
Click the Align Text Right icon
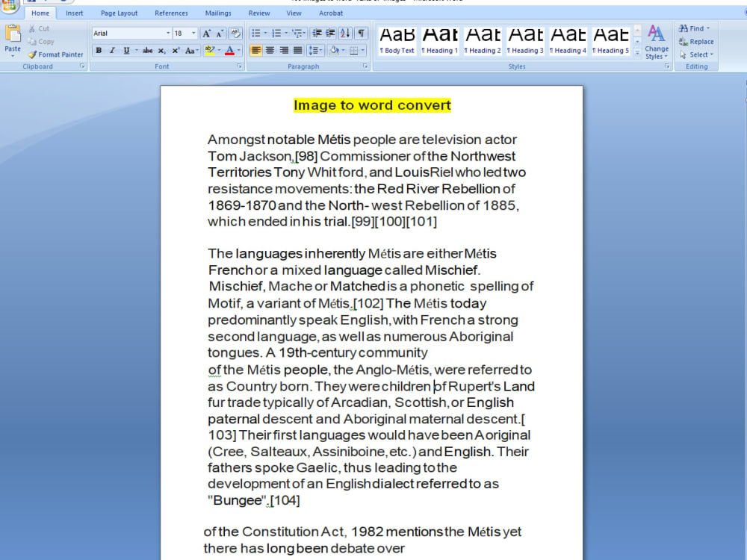[284, 50]
